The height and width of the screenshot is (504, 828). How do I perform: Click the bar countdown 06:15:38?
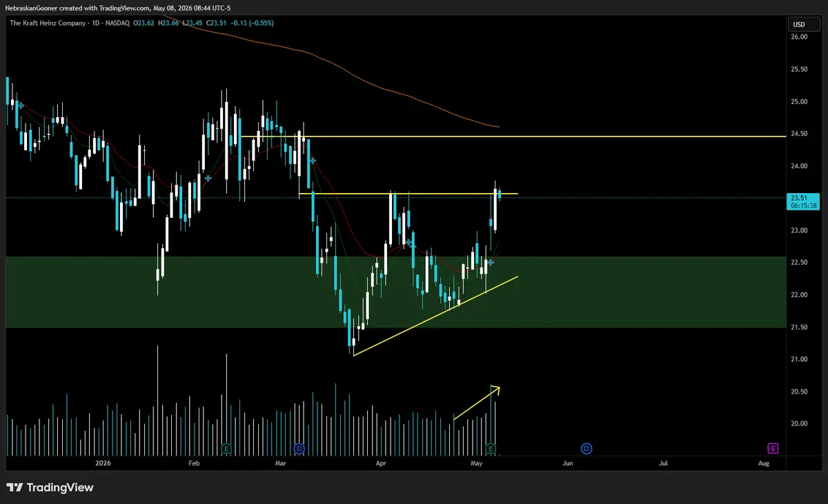tap(802, 205)
